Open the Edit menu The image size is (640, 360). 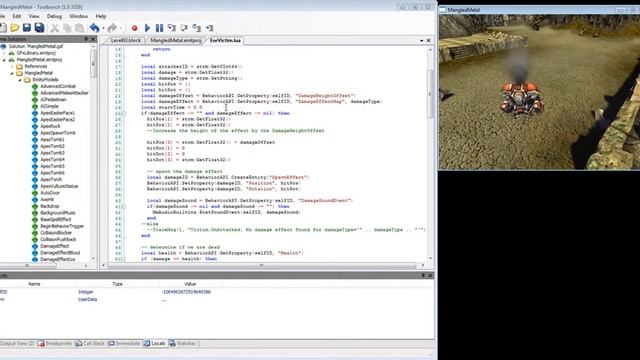click(17, 16)
